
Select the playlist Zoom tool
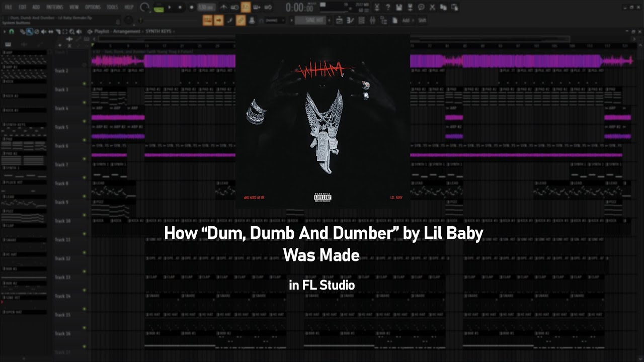pos(72,31)
